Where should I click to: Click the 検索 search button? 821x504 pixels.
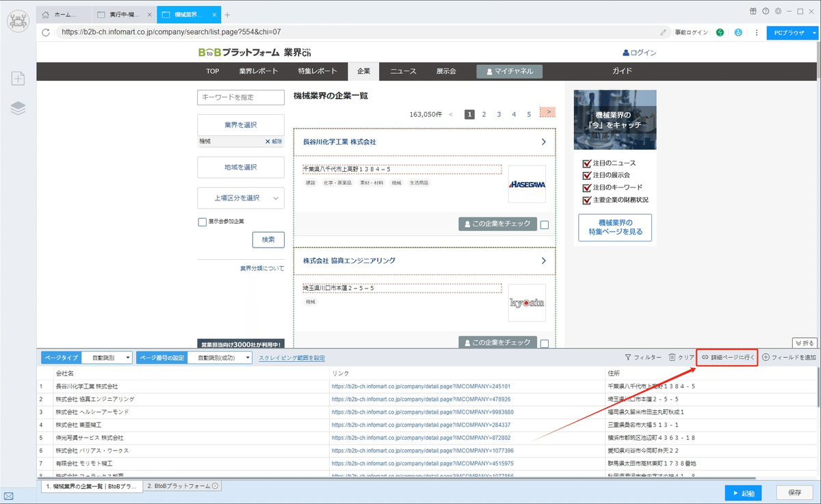pos(268,239)
